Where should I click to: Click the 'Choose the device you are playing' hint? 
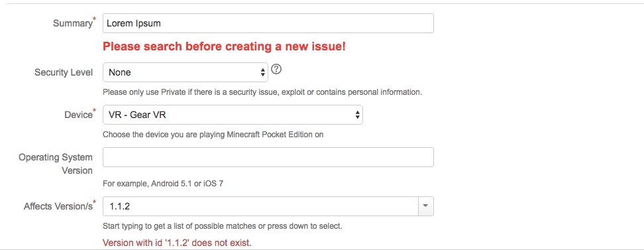(213, 135)
